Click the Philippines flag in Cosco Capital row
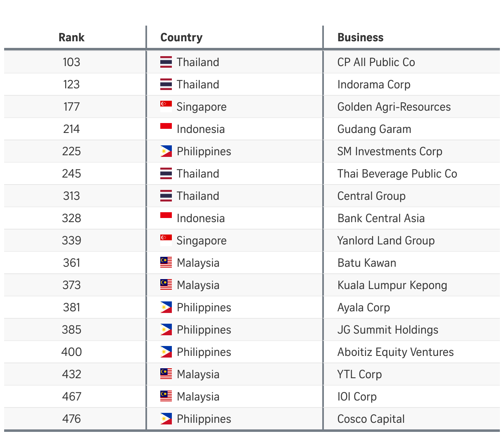504x436 pixels. click(x=166, y=419)
